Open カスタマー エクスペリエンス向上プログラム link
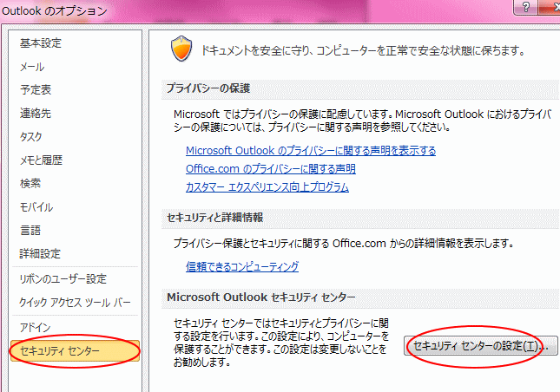Viewport: 560px width, 392px height. point(267,187)
